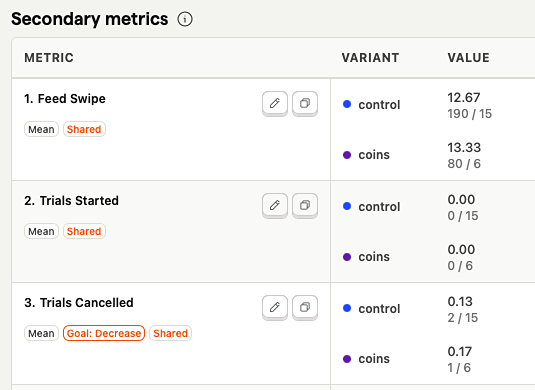535x390 pixels.
Task: Select the 'coins' variant label in Trials Cancelled
Action: (374, 359)
